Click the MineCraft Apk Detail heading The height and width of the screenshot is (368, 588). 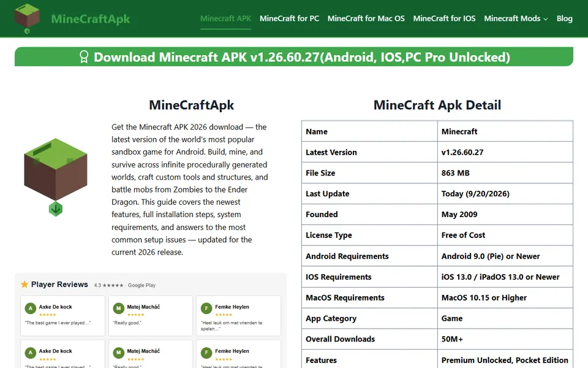(x=437, y=105)
